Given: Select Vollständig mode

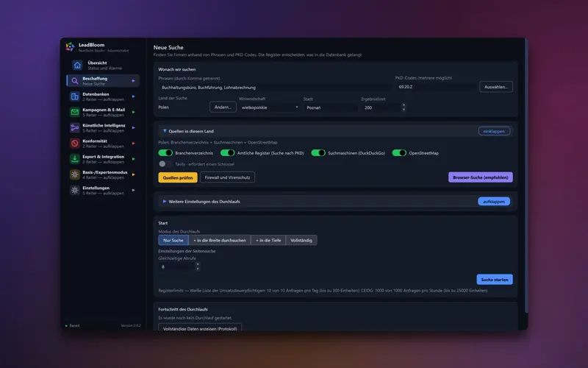Looking at the screenshot, I should point(301,241).
